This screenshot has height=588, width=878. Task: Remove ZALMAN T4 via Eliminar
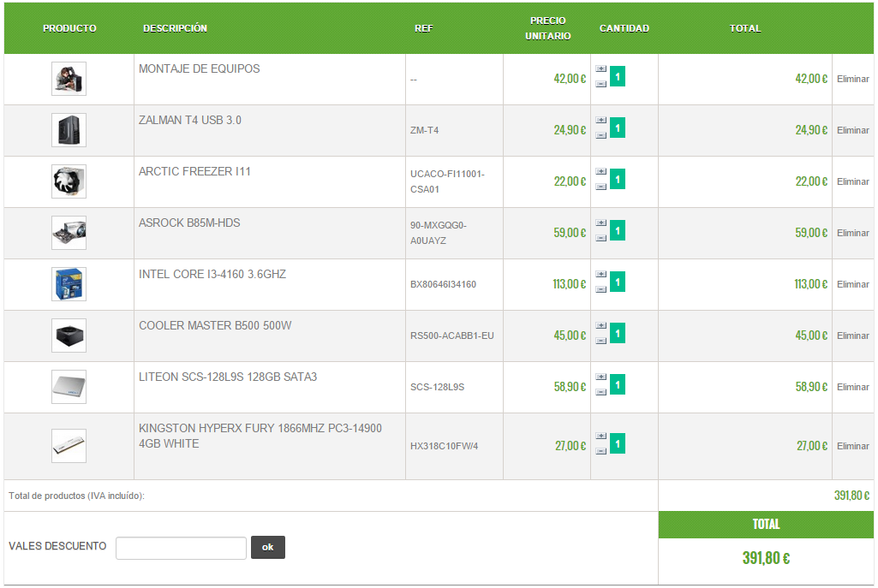tap(853, 130)
